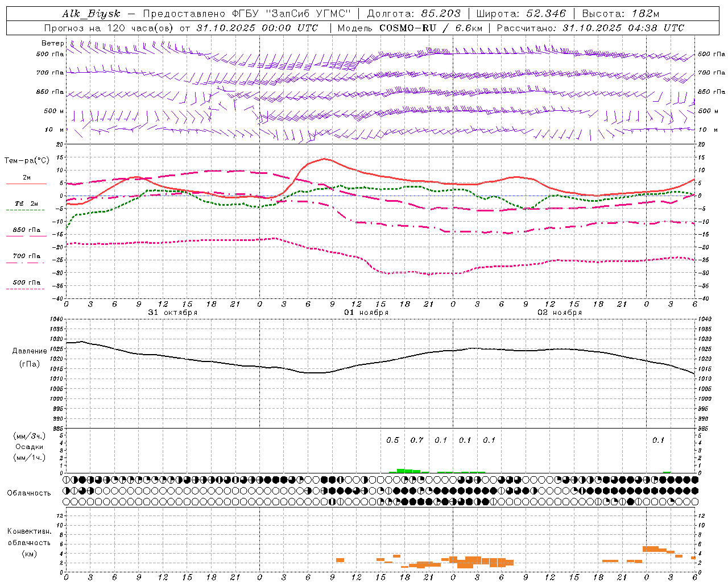
Task: Click the 'Осадки' precipitation label
Action: [x=30, y=447]
